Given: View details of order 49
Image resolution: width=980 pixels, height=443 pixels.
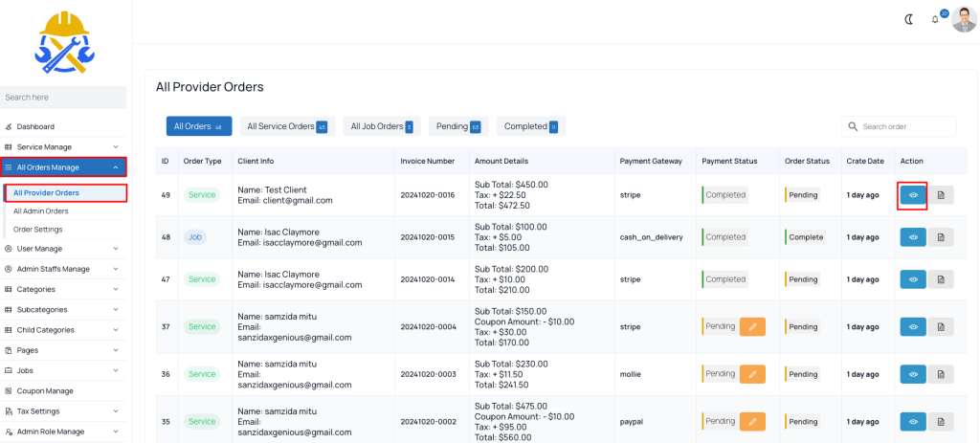Looking at the screenshot, I should pos(913,195).
